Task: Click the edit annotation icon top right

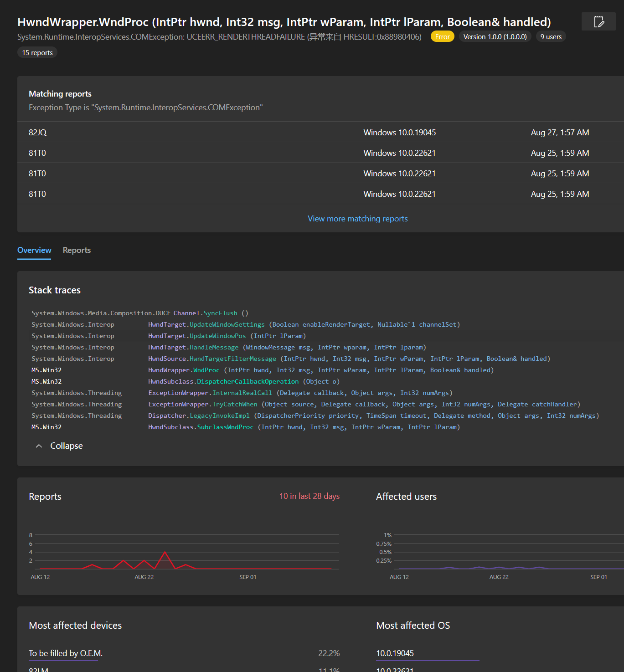Action: pyautogui.click(x=598, y=21)
